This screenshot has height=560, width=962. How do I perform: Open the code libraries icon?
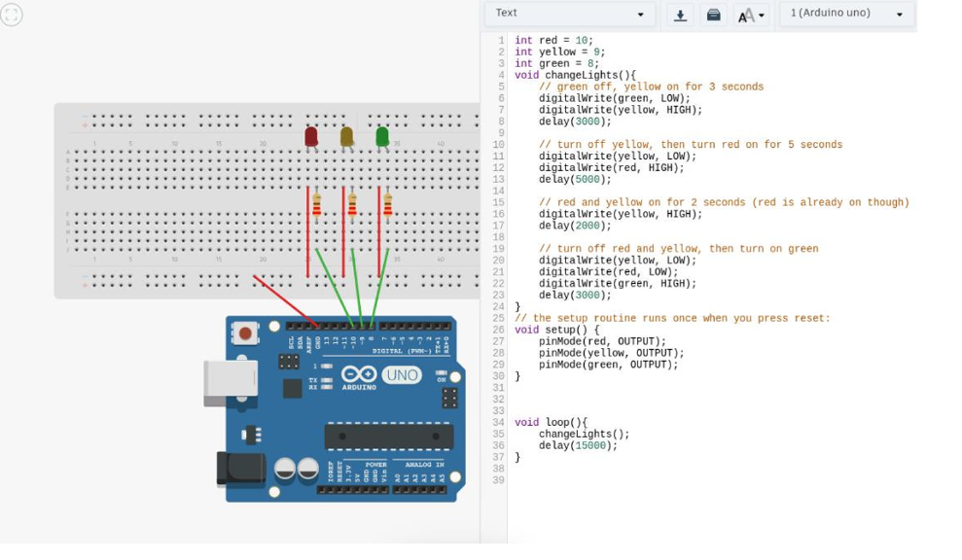(714, 15)
